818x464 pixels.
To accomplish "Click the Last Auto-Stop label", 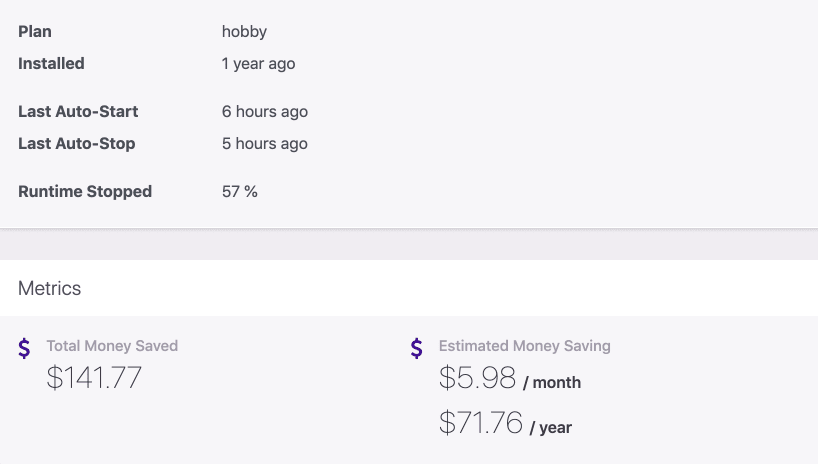I will [77, 144].
